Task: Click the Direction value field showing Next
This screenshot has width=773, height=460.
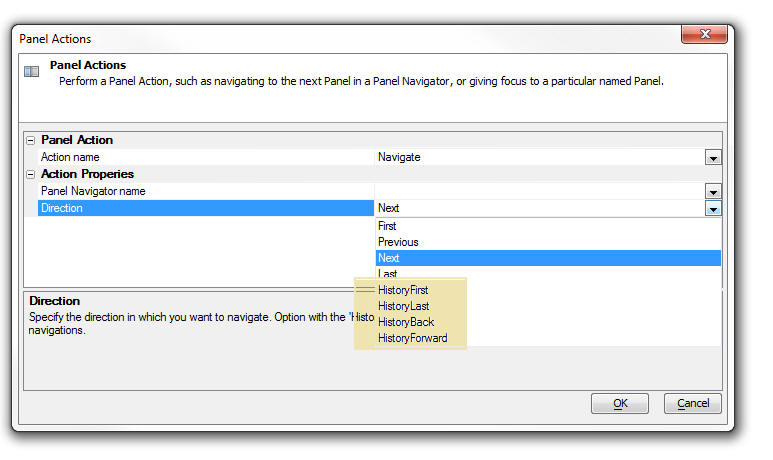Action: coord(540,208)
